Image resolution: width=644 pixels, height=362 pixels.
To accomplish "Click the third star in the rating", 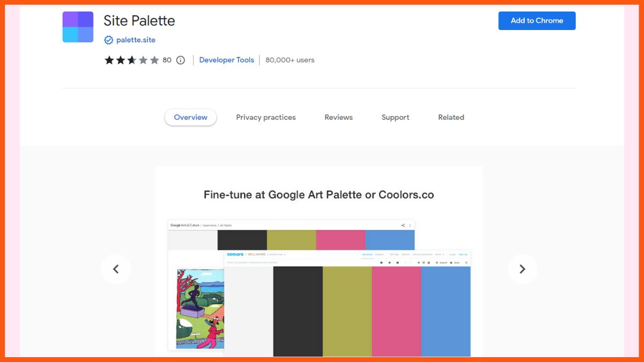I will pyautogui.click(x=131, y=60).
